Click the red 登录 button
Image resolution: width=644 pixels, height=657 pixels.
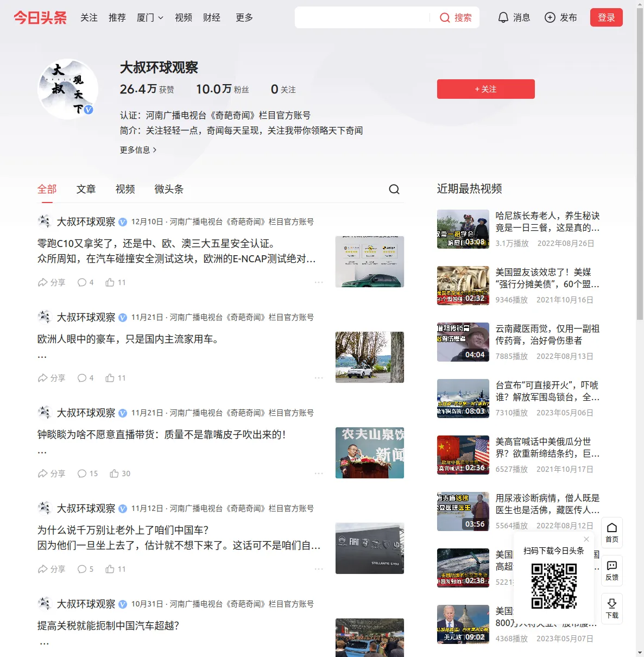click(x=606, y=17)
